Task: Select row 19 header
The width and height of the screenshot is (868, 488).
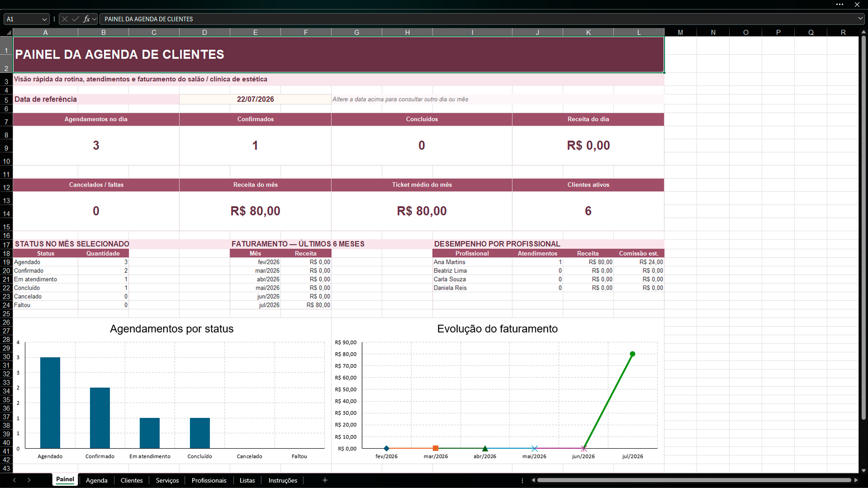Action: (x=6, y=262)
